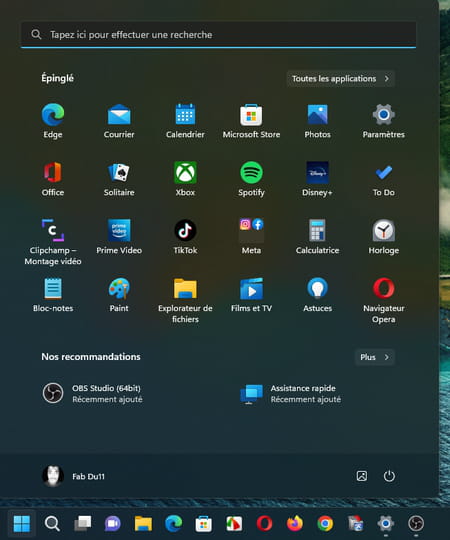
Task: Launch the Photos app
Action: point(317,121)
